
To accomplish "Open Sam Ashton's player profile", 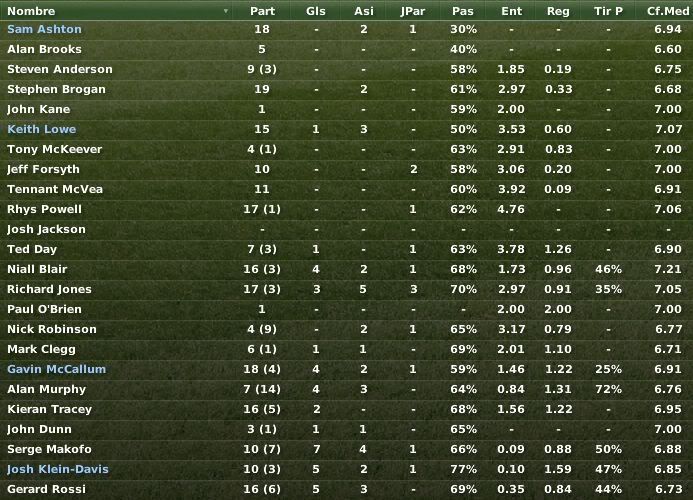I will click(44, 29).
